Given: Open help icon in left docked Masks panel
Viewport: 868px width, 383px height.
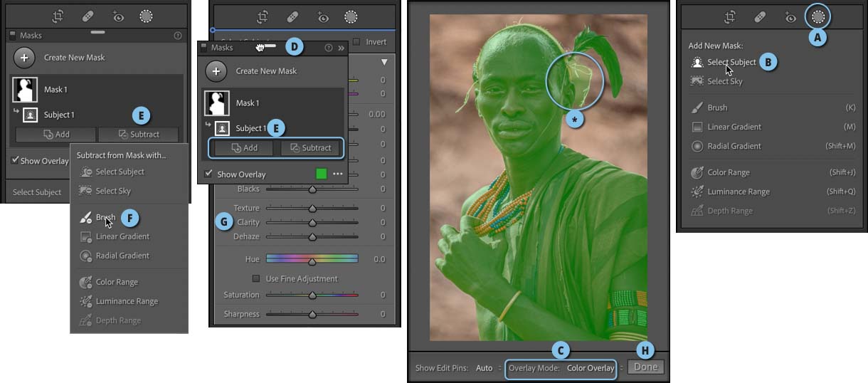Looking at the screenshot, I should coord(178,36).
